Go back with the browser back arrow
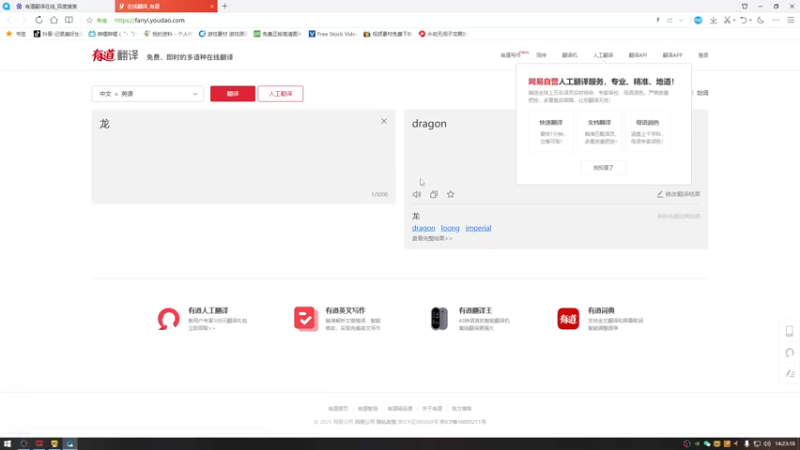800x450 pixels. tap(9, 20)
